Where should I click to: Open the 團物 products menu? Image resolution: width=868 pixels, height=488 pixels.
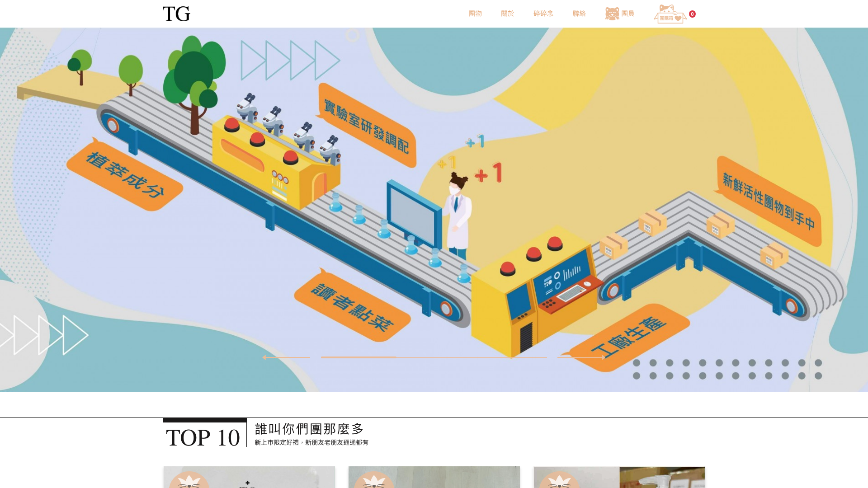point(475,14)
